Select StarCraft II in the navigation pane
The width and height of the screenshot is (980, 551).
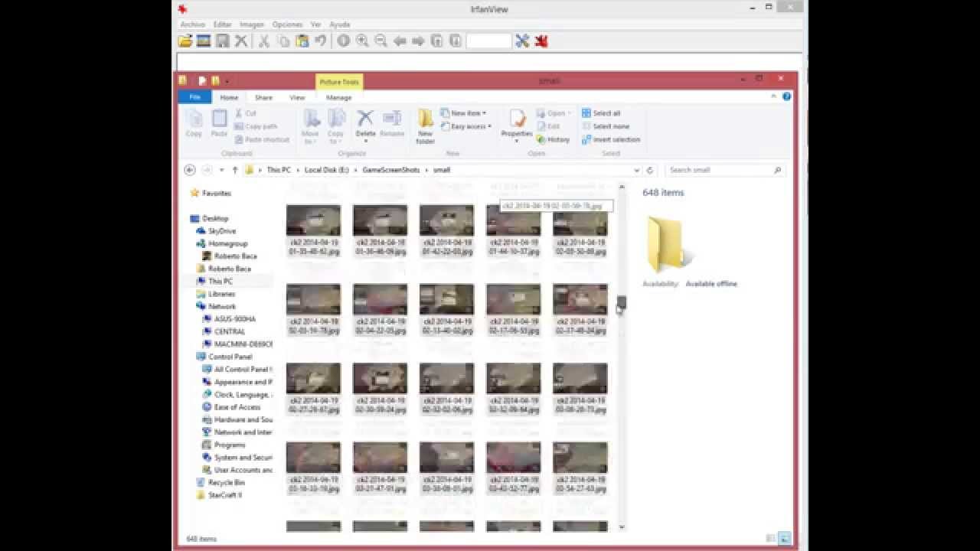pos(219,495)
